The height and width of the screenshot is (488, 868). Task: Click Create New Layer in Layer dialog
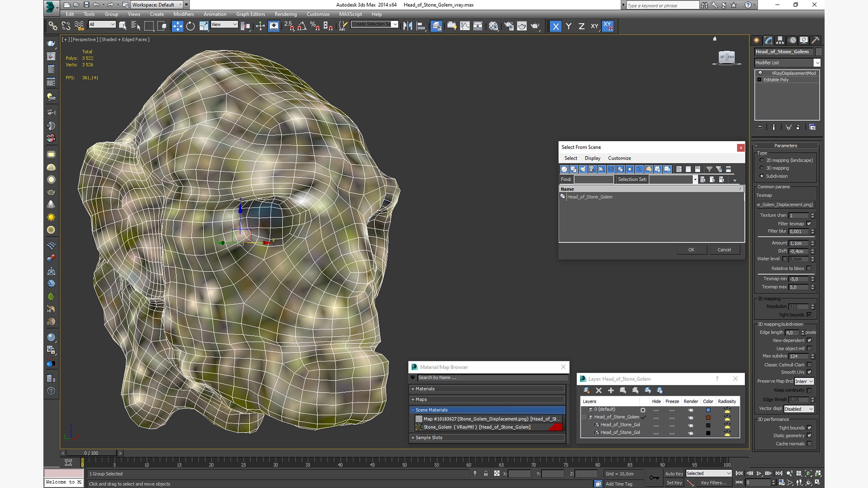587,390
